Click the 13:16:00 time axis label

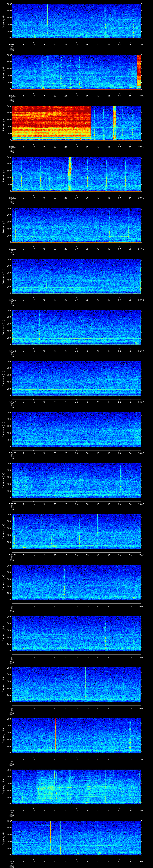[x=12, y=44]
